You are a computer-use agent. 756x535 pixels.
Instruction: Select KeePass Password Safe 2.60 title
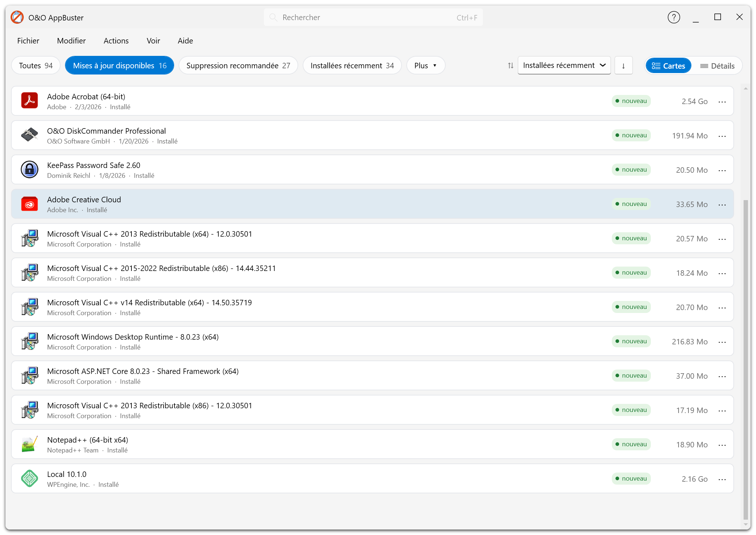coord(93,165)
